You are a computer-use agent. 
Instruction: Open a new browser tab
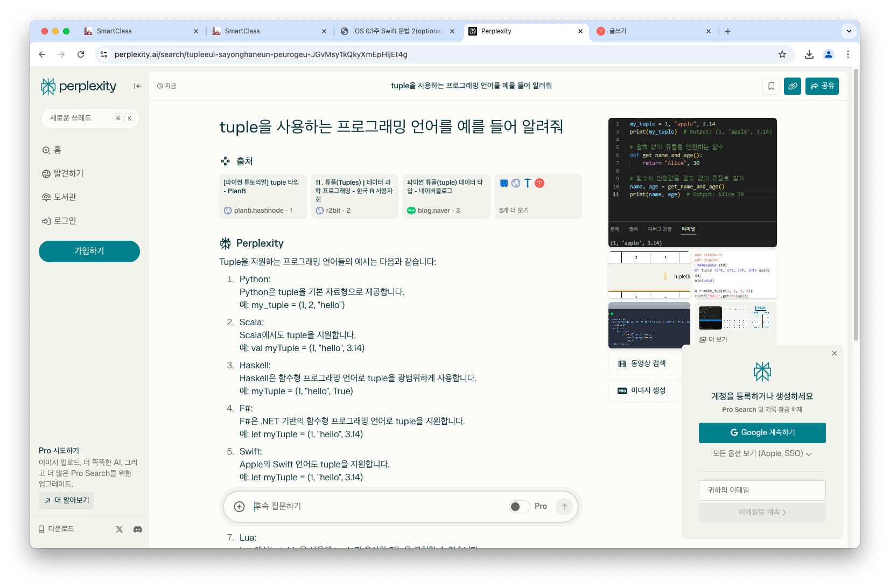(x=728, y=31)
